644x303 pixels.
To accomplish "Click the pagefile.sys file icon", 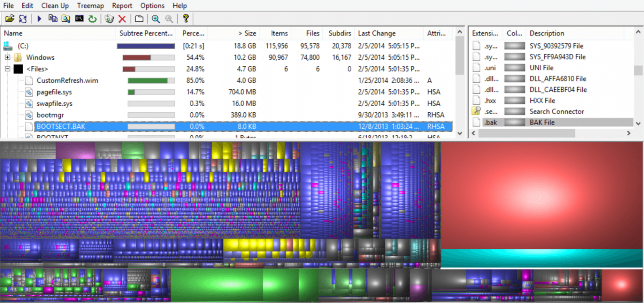I will pyautogui.click(x=29, y=92).
